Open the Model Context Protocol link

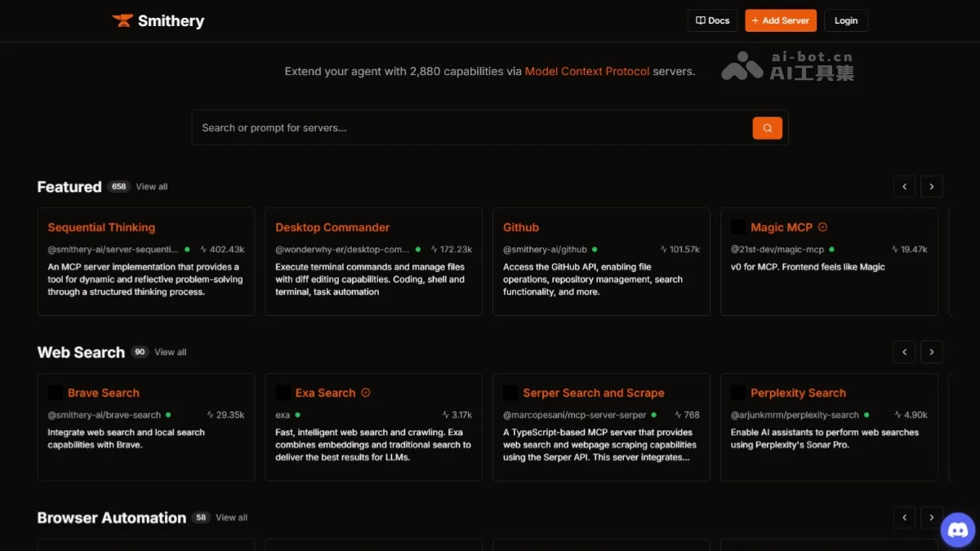586,71
